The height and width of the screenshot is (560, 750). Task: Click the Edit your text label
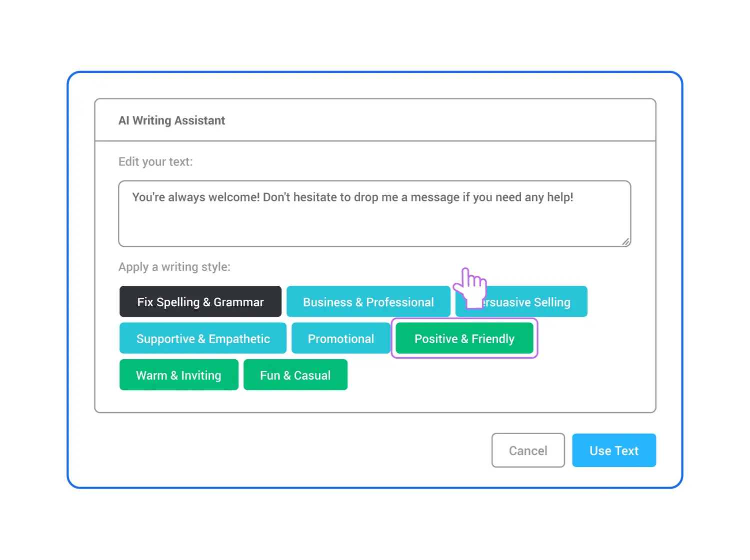(x=155, y=161)
